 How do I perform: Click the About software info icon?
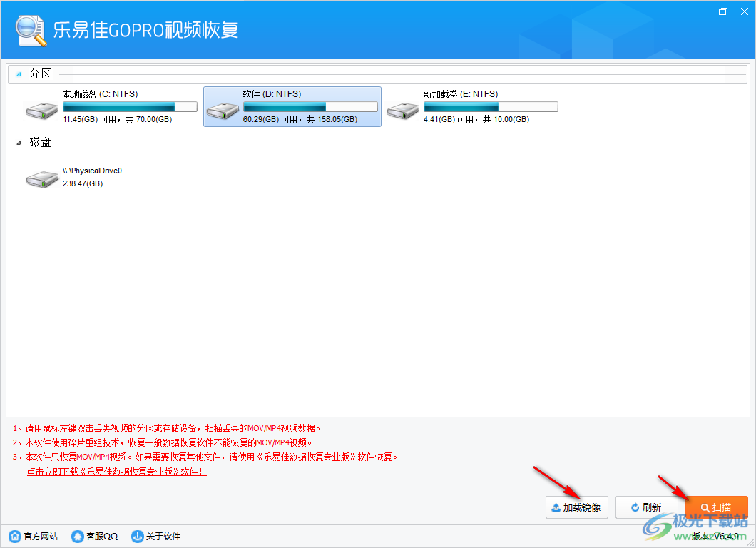click(x=138, y=536)
